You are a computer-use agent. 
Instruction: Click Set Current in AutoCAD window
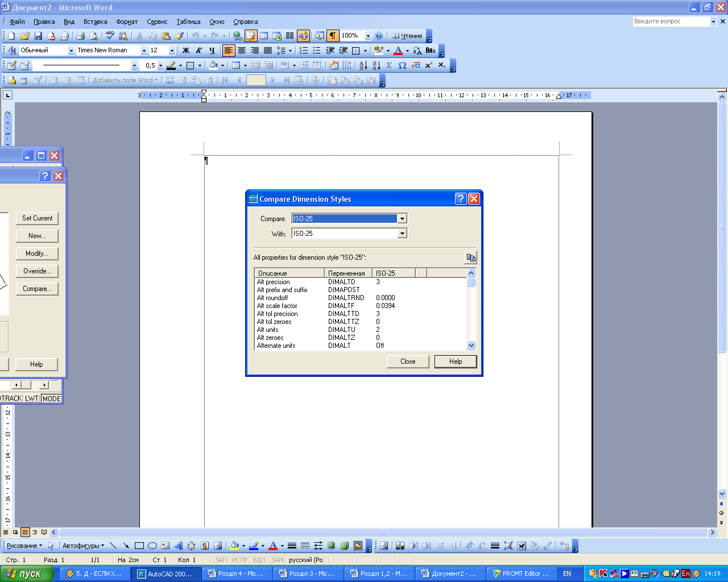37,218
